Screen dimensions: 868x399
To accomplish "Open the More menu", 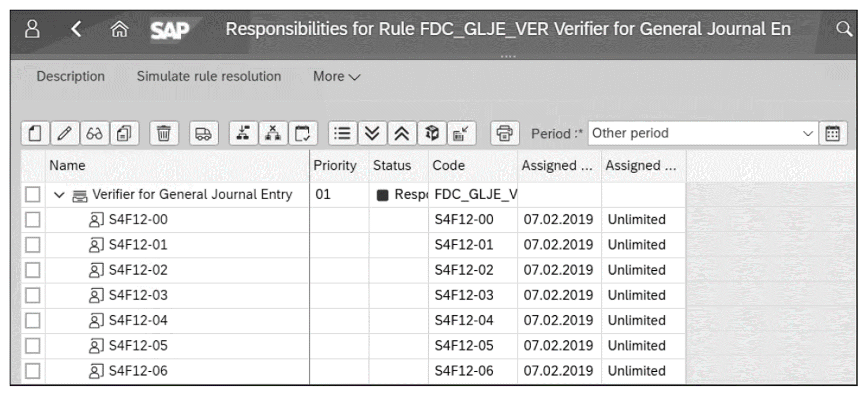I will pos(335,76).
